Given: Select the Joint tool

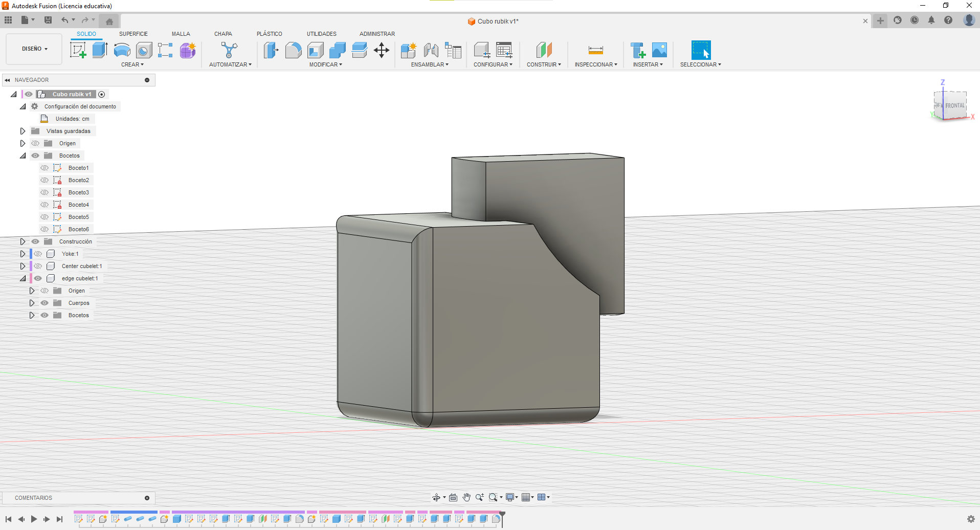Looking at the screenshot, I should 431,50.
